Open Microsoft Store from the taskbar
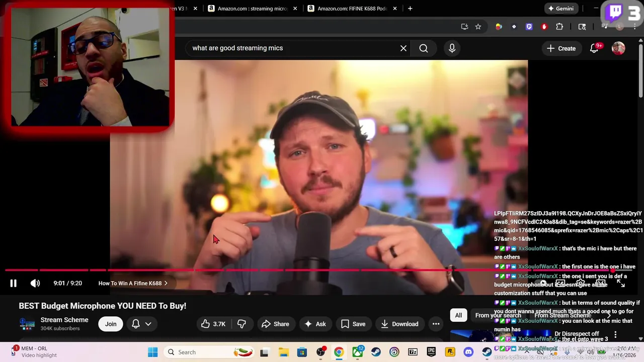Image resolution: width=644 pixels, height=362 pixels. click(302, 352)
